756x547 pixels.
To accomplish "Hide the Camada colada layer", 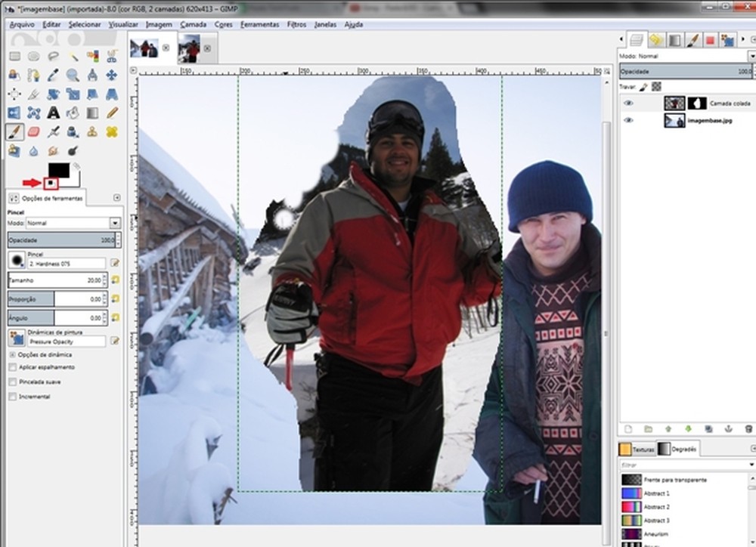I will [628, 103].
